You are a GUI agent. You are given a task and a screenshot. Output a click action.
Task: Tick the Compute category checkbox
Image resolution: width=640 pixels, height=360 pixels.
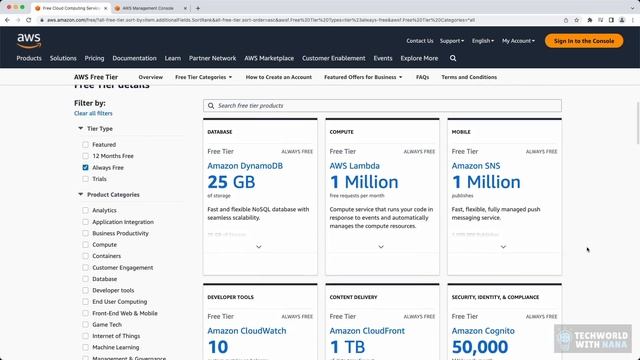coord(85,244)
